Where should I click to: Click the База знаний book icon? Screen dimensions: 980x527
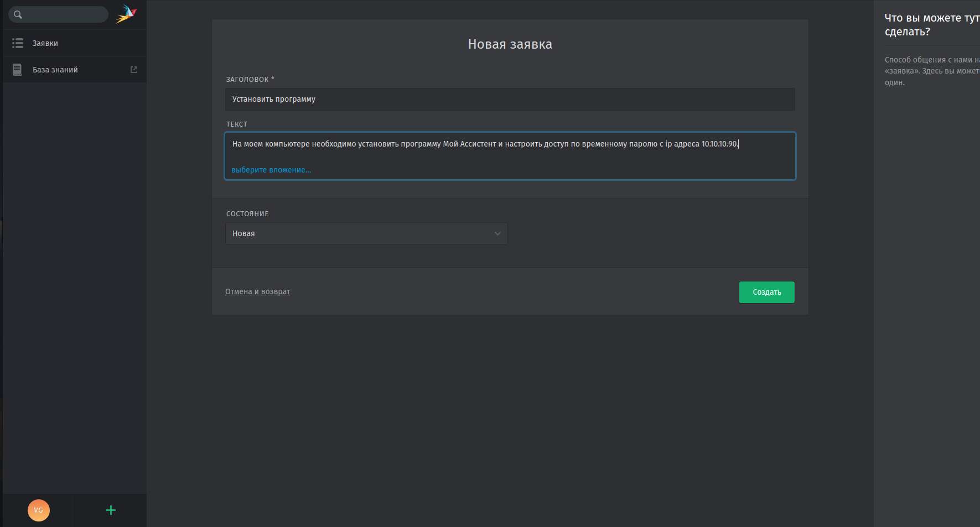(18, 70)
